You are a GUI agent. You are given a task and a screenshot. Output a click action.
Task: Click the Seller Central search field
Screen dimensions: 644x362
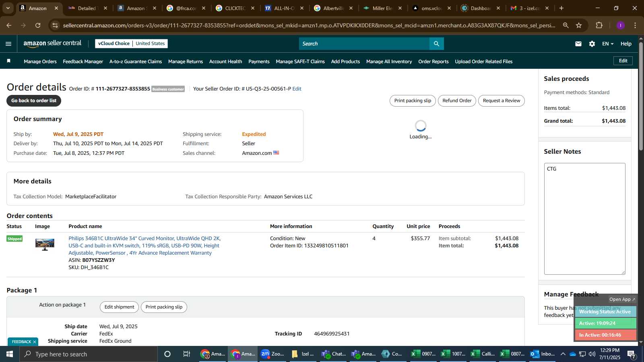coord(364,43)
